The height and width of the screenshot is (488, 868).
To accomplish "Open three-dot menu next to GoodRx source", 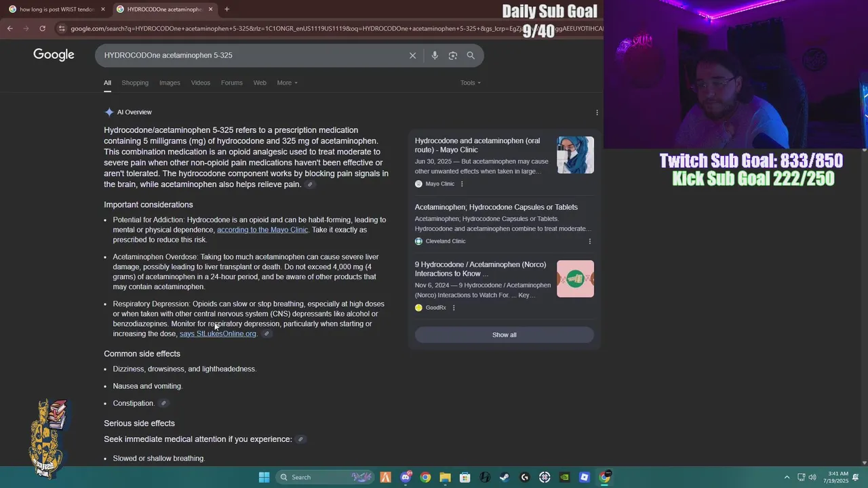I will (x=454, y=308).
